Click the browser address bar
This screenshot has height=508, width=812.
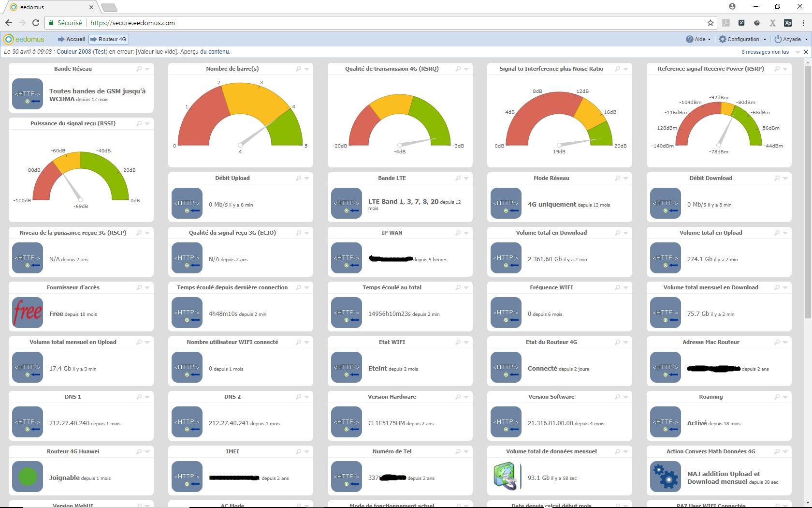(x=387, y=23)
